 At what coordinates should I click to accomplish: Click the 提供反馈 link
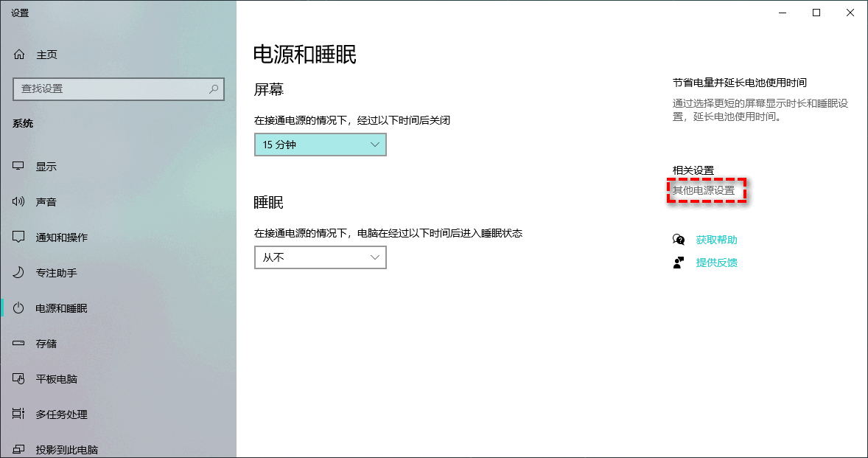(x=716, y=263)
